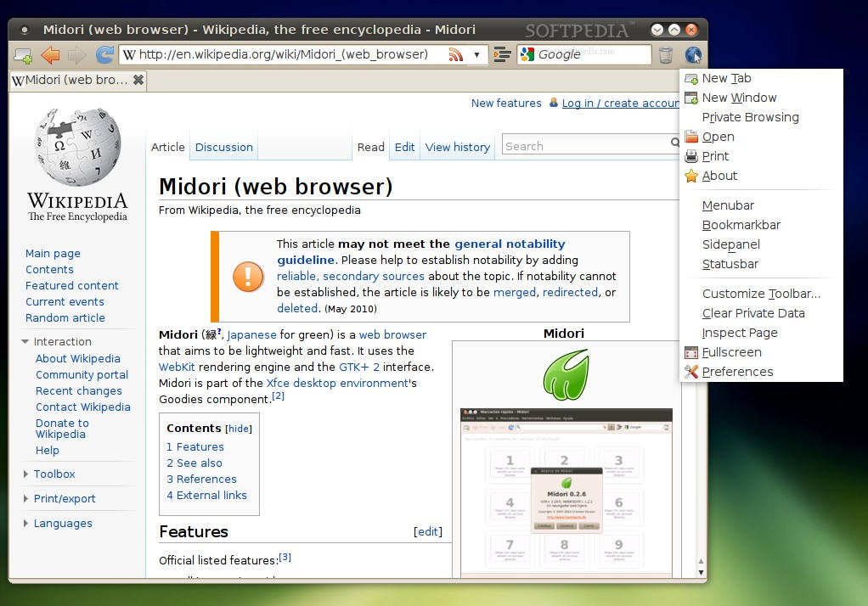Choose New Window from the menu

click(761, 98)
